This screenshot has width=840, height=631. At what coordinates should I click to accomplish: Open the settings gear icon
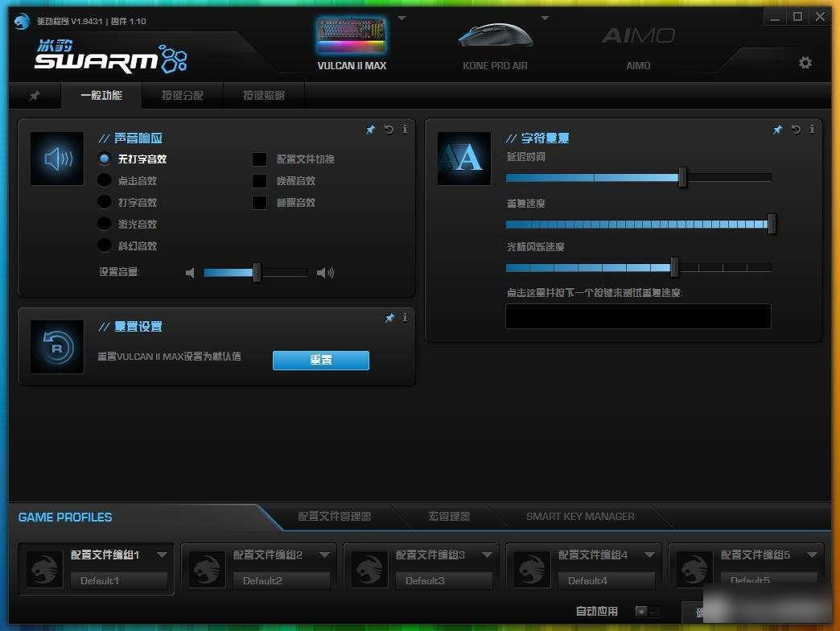point(805,63)
